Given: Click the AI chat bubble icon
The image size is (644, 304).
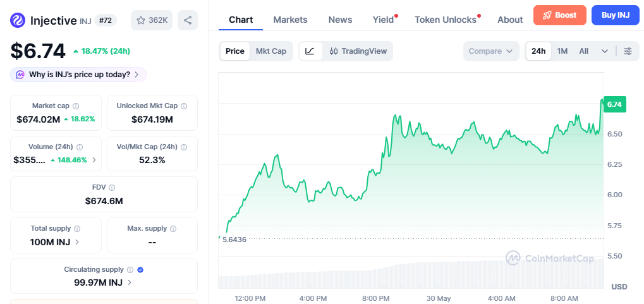Looking at the screenshot, I should [x=20, y=75].
